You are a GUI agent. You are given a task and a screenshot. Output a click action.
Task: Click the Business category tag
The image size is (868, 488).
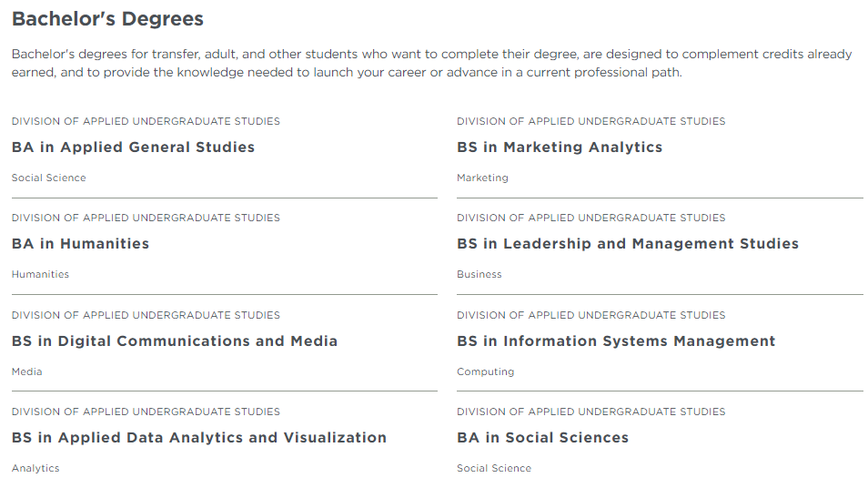point(479,274)
